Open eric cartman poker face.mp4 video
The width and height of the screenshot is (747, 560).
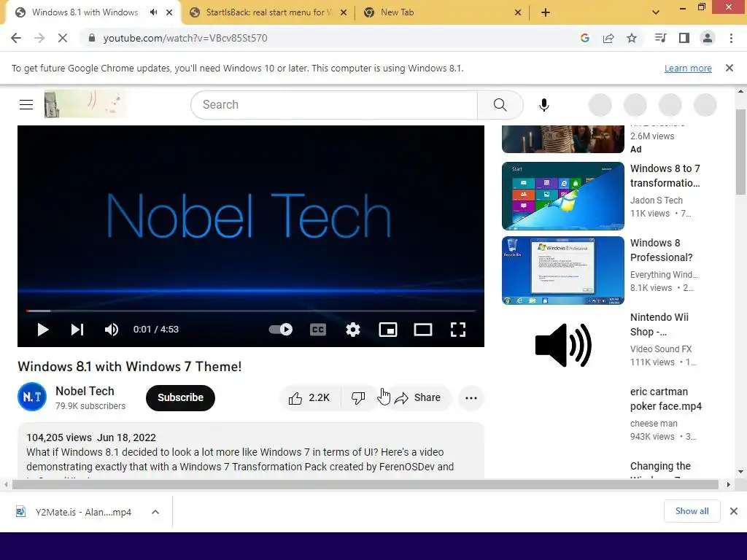665,399
